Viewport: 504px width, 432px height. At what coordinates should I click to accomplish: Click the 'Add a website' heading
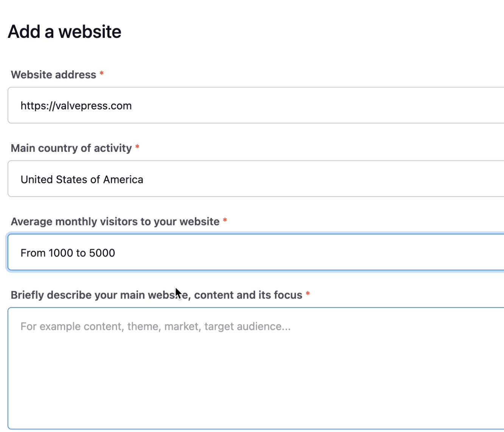pyautogui.click(x=64, y=32)
